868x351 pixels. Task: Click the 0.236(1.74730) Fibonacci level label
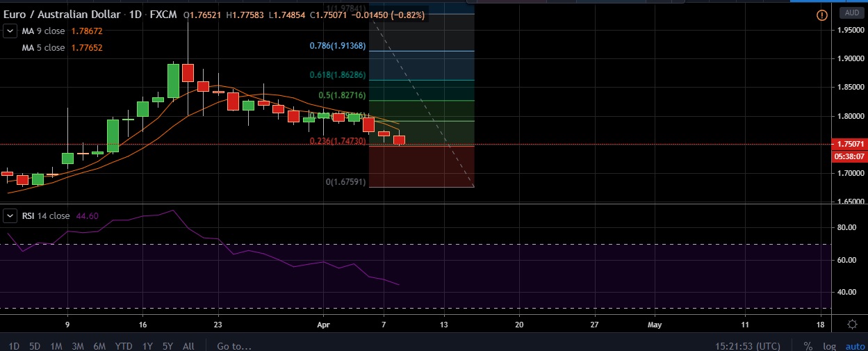pos(338,140)
